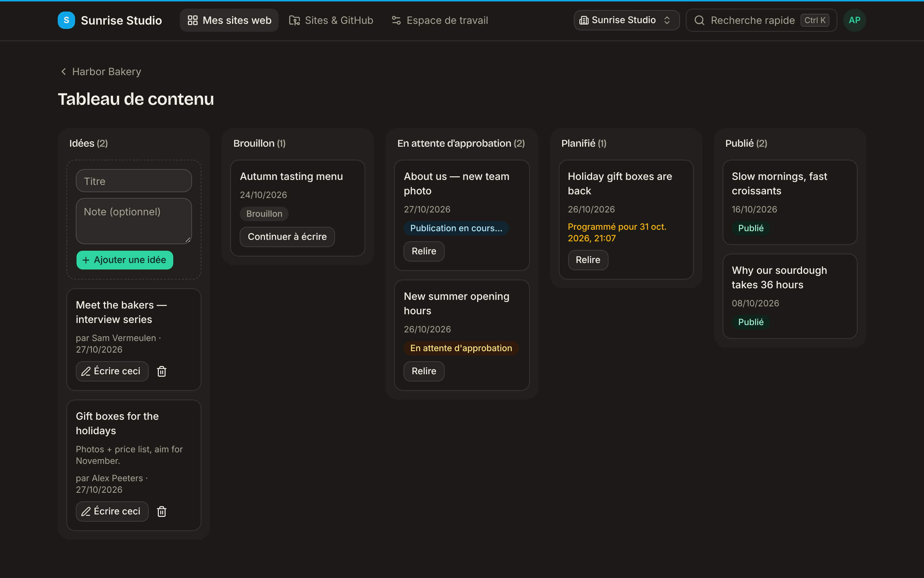Switch to Mes sites web tab

pos(229,20)
